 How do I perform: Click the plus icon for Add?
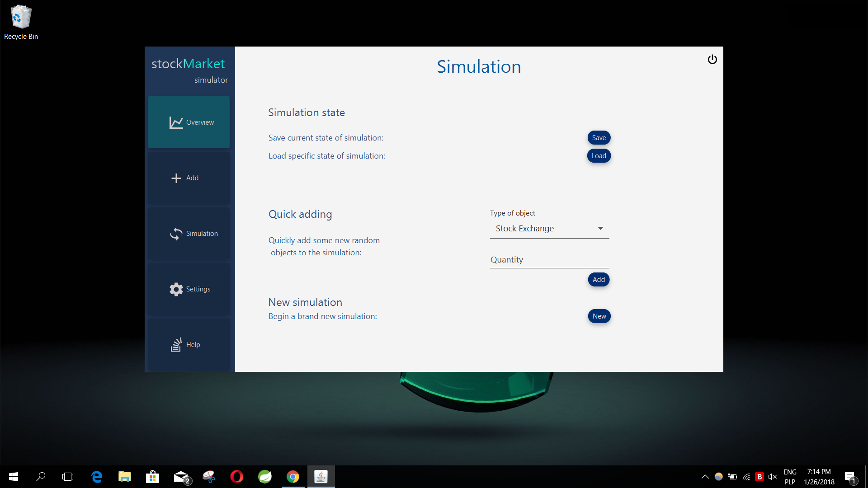pyautogui.click(x=176, y=178)
